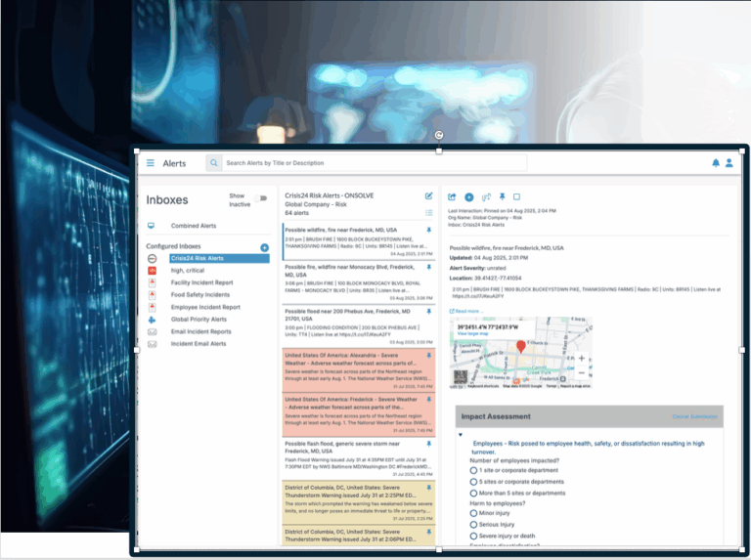Toggle the Show Inactive switch
The image size is (751, 560).
point(261,198)
